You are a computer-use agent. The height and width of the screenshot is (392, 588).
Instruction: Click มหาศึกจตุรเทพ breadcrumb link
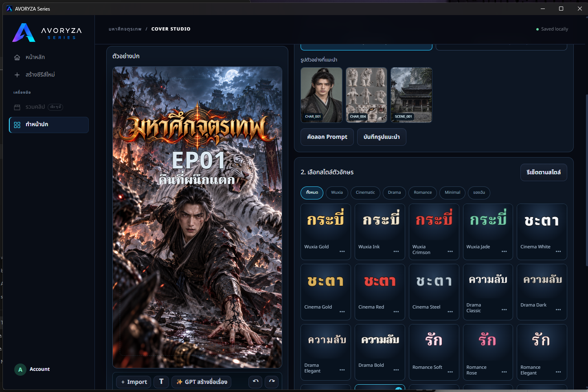tap(125, 29)
